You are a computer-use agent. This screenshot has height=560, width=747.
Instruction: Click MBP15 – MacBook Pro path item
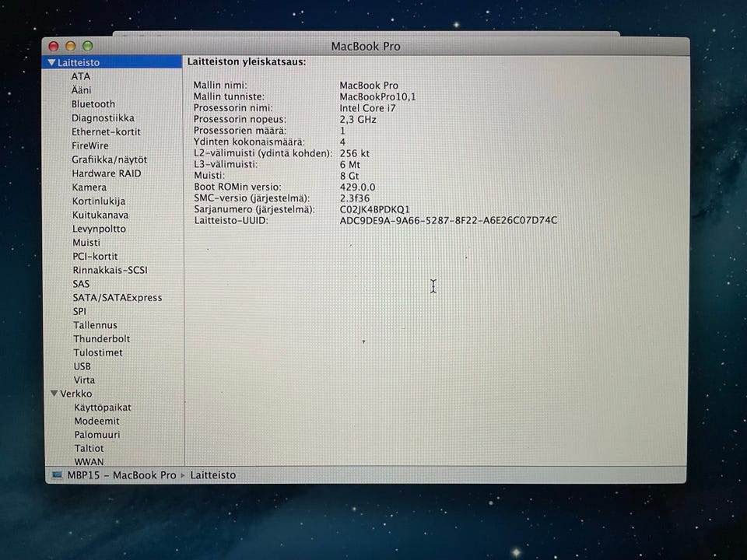click(x=121, y=475)
